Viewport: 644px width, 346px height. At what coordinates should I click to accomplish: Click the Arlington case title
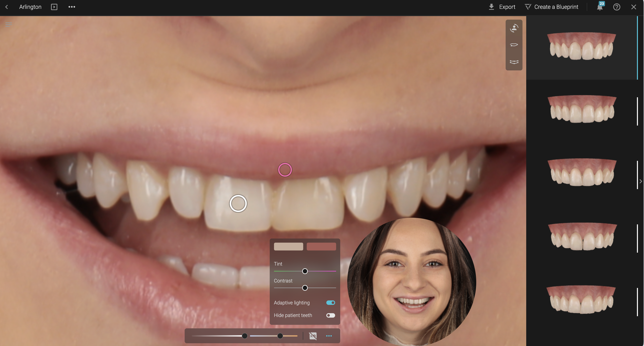pyautogui.click(x=30, y=7)
